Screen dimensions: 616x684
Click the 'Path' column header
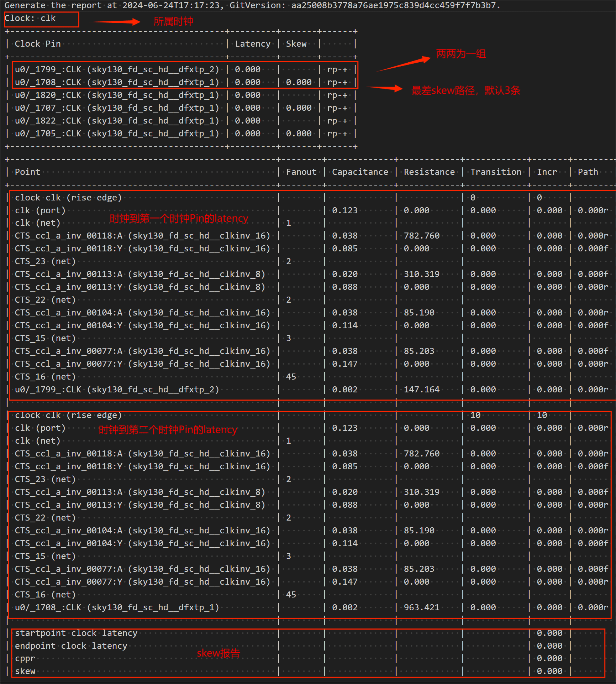(588, 172)
